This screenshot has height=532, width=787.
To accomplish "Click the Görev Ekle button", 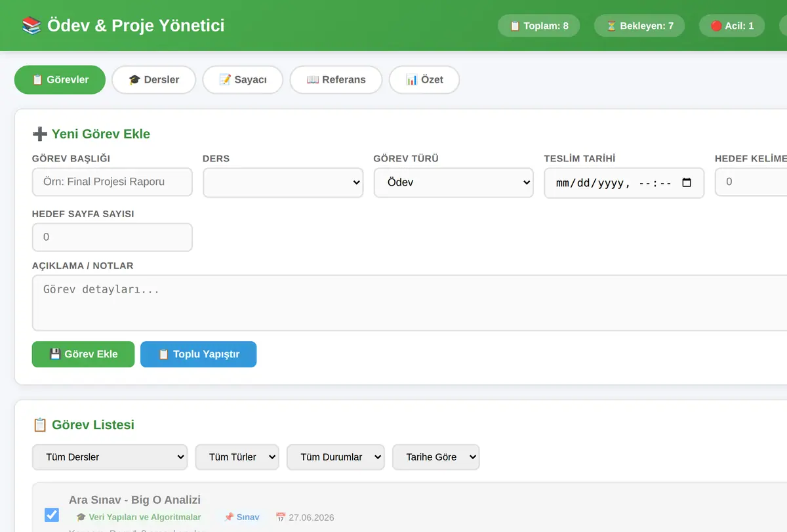I will pyautogui.click(x=83, y=354).
